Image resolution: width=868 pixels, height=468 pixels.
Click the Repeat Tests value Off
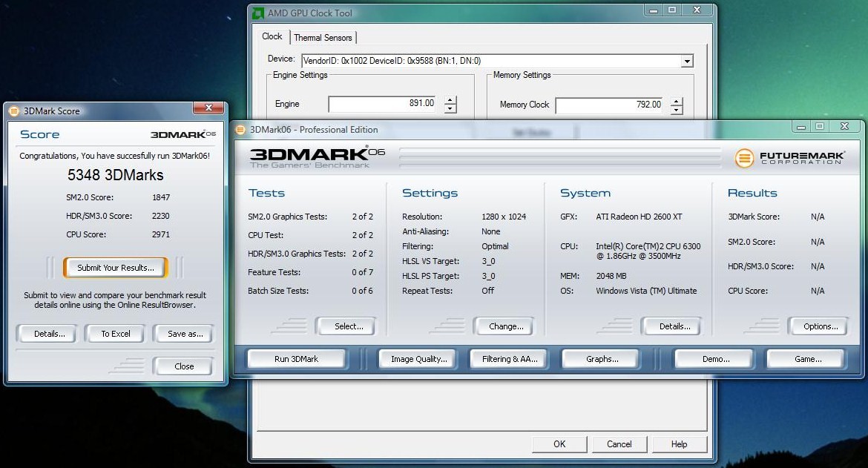pos(487,291)
